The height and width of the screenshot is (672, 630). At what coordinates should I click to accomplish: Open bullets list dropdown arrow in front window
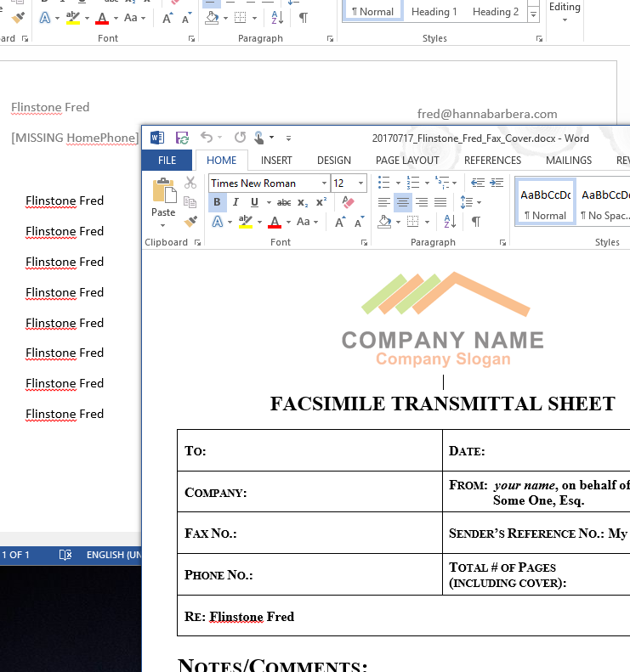click(x=398, y=183)
